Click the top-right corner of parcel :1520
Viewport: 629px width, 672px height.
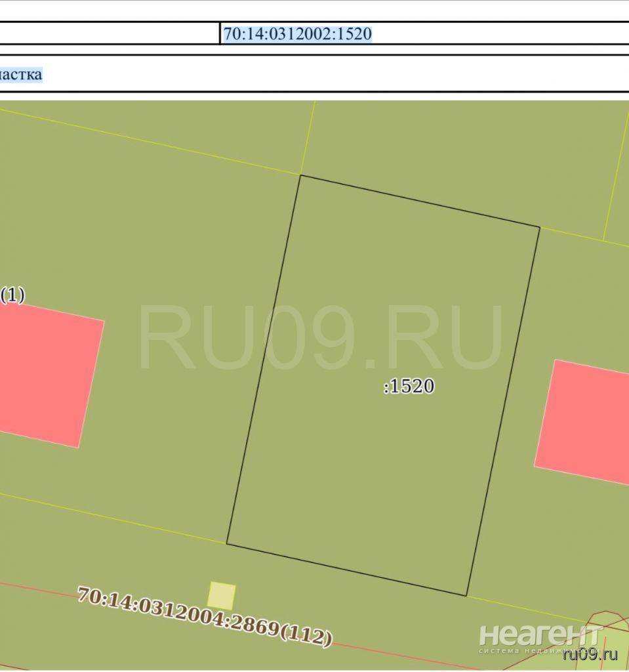[x=539, y=227]
